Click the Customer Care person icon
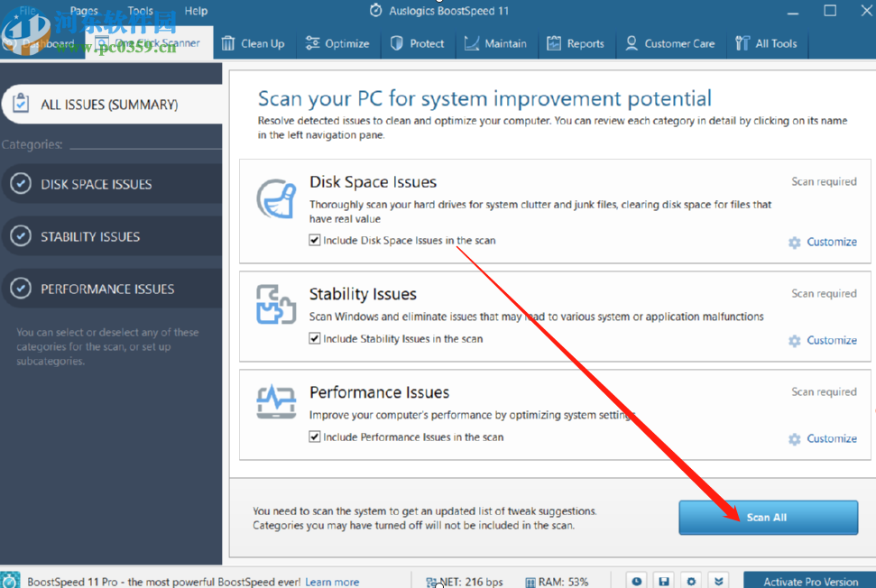This screenshot has width=876, height=588. pos(632,43)
